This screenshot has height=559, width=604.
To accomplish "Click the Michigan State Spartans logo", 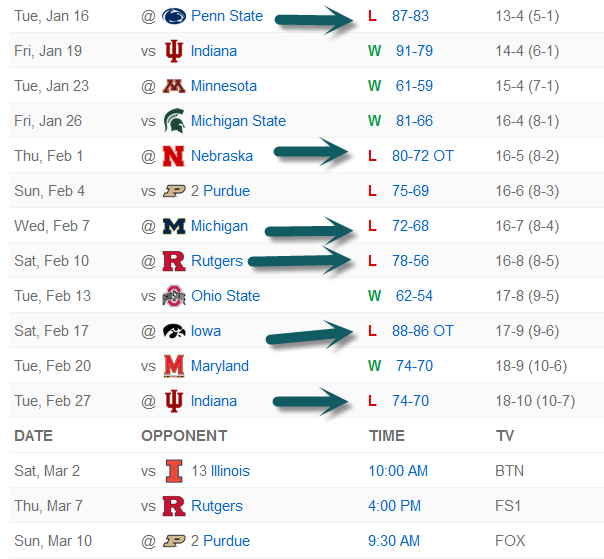I will pos(175,121).
